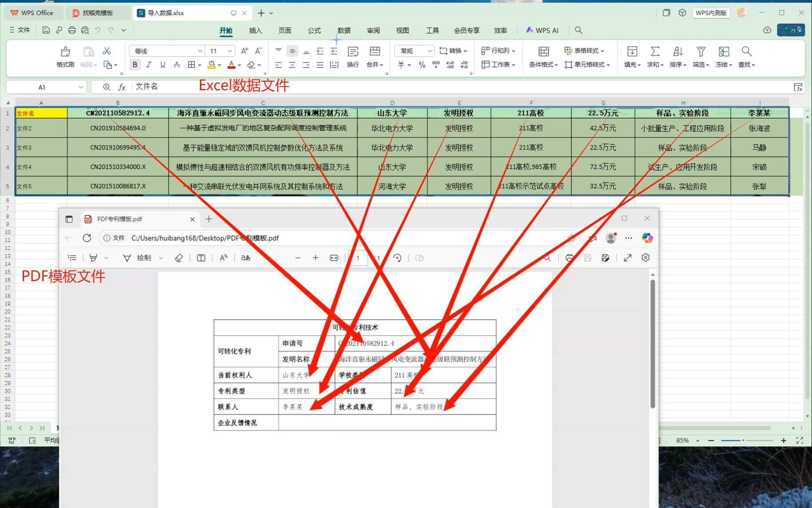Viewport: 812px width, 508px height.
Task: Switch to the 视图 View ribbon tab
Action: coord(402,31)
